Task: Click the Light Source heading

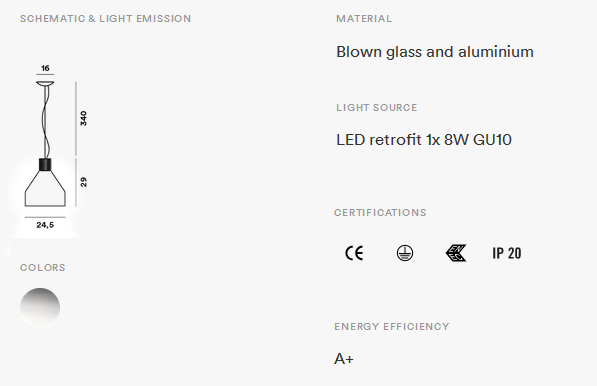Action: (377, 108)
